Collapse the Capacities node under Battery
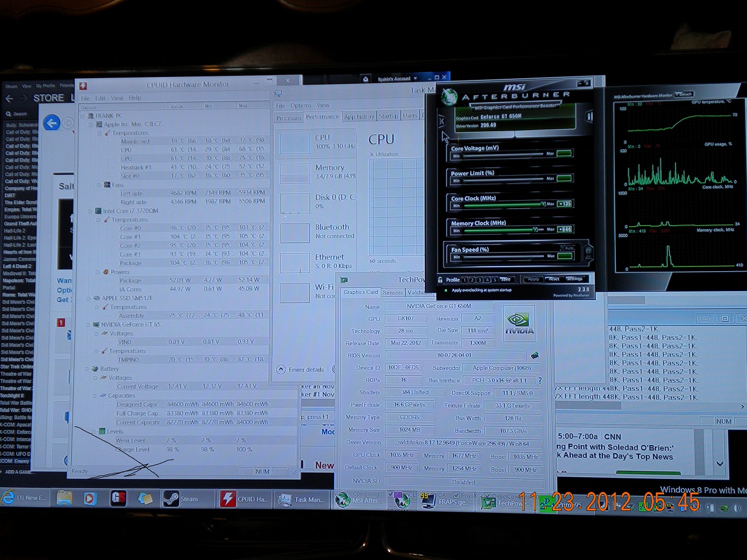747x560 pixels. (x=95, y=395)
